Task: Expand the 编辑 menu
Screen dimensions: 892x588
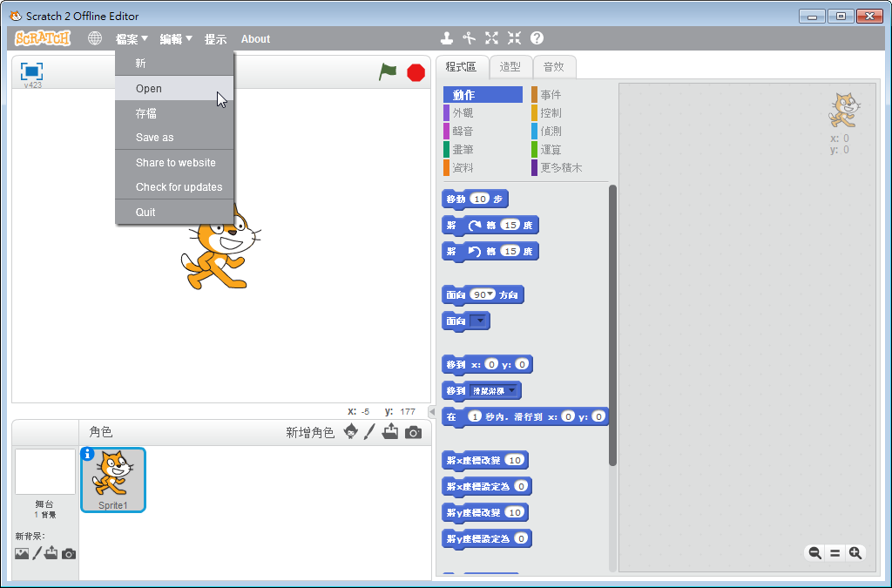Action: pyautogui.click(x=175, y=39)
